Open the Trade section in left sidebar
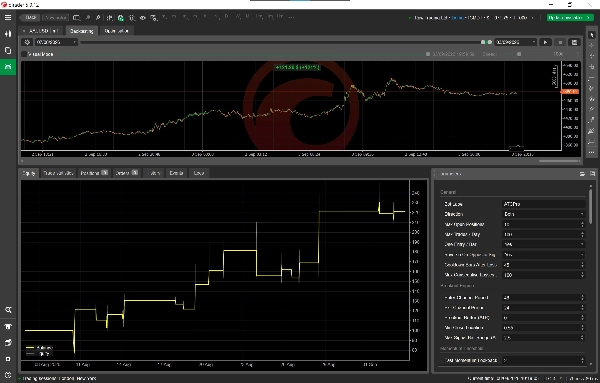This screenshot has height=383, width=600. coord(8,34)
